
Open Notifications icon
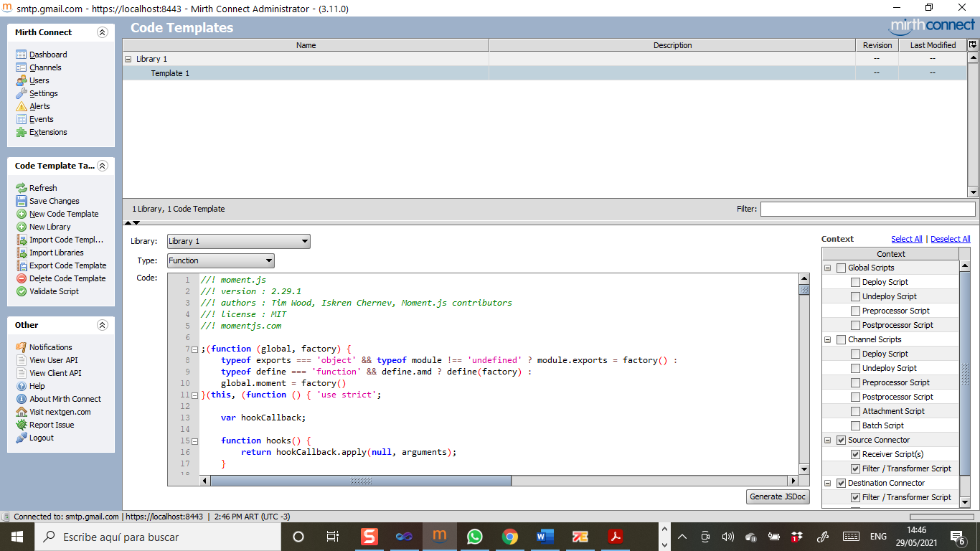(x=22, y=347)
